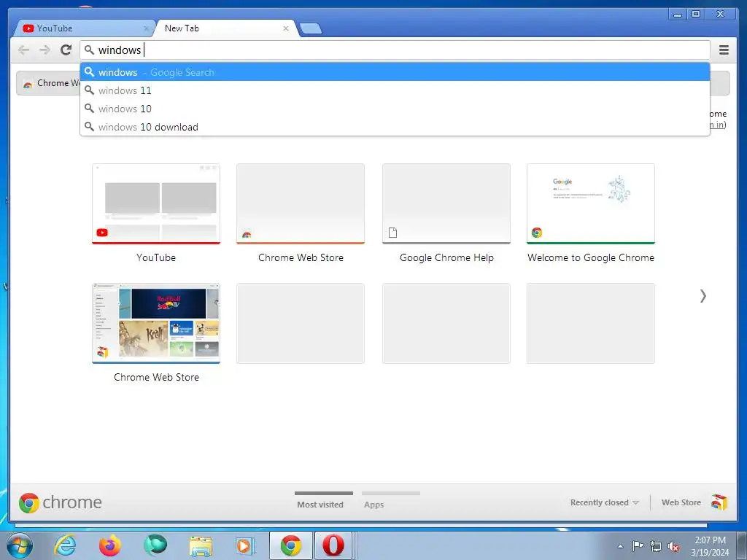Go to next page with right chevron

[x=703, y=296]
